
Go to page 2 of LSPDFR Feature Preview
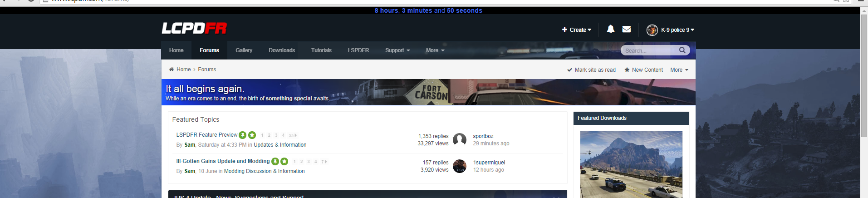pyautogui.click(x=269, y=135)
